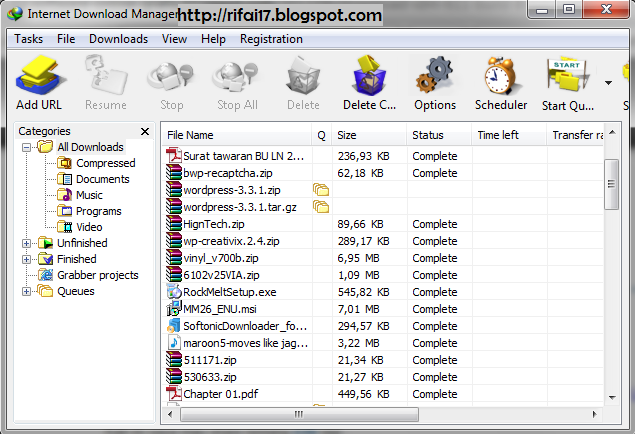Select the Finished category
Image resolution: width=635 pixels, height=434 pixels.
point(77,259)
